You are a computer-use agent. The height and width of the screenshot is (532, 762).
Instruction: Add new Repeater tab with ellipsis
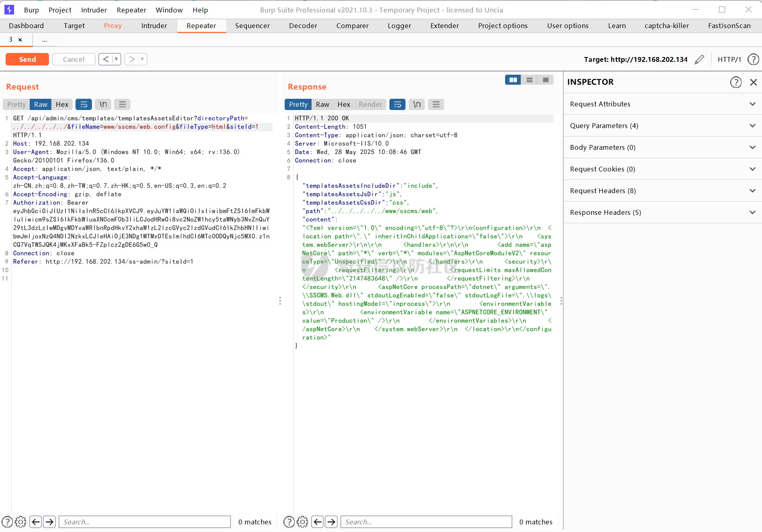click(x=45, y=40)
